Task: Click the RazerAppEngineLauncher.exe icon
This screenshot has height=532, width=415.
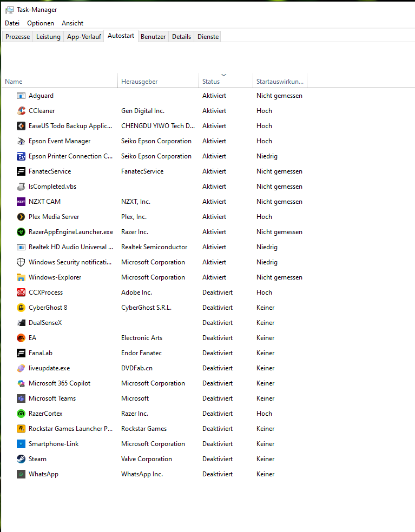Action: (21, 232)
